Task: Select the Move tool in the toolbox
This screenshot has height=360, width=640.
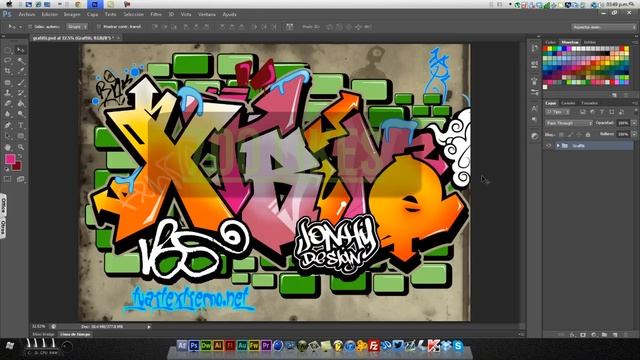Action: pyautogui.click(x=21, y=50)
